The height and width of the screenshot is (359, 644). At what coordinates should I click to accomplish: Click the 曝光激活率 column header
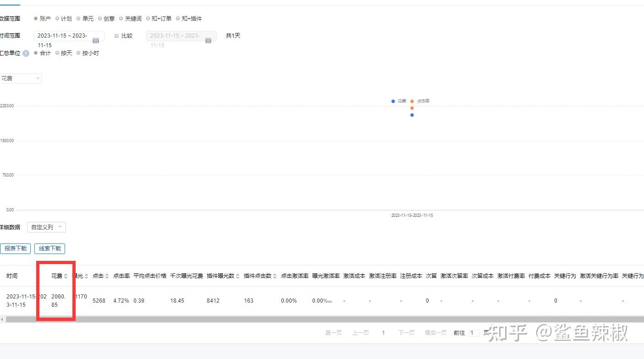(x=326, y=276)
